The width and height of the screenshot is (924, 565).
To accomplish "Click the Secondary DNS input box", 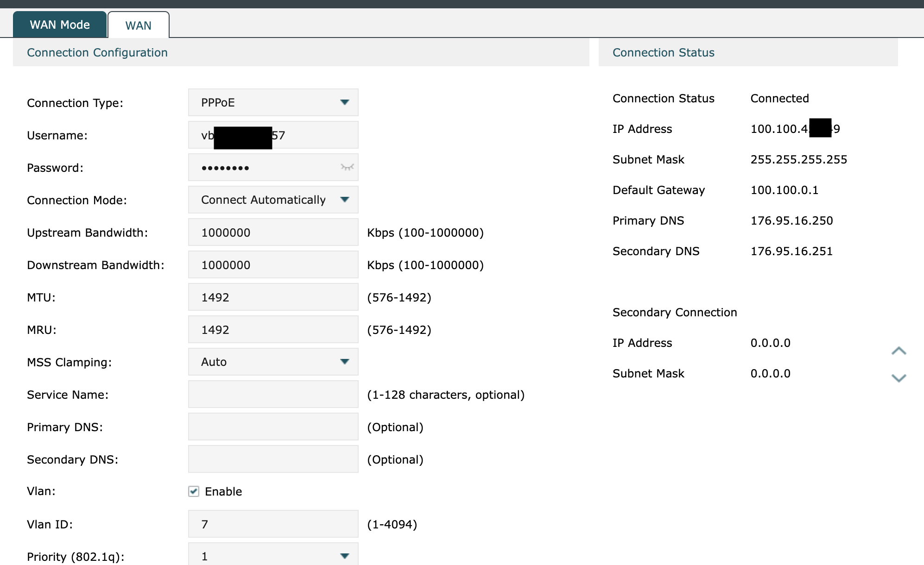I will tap(273, 459).
